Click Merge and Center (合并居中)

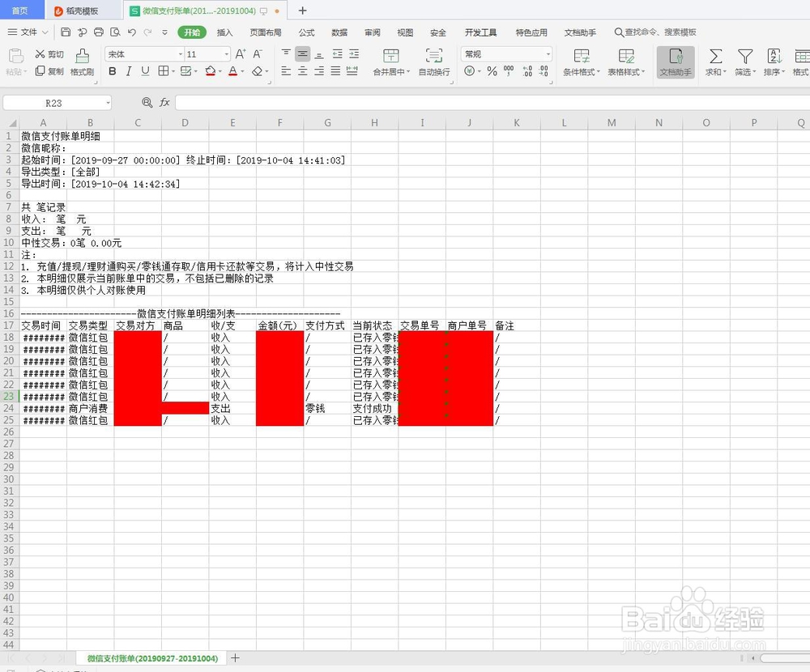(x=391, y=62)
